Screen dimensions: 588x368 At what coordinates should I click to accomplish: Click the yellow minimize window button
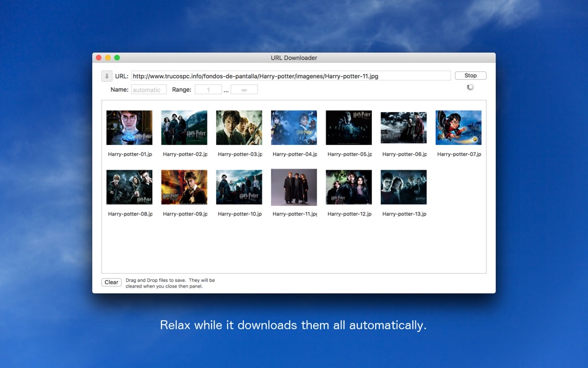coord(108,58)
